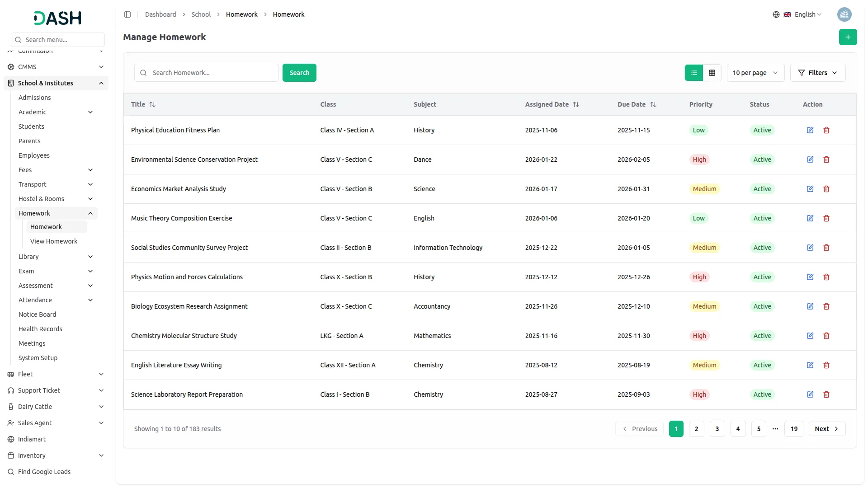
Task: Click the green add homework plus button
Action: tap(848, 37)
